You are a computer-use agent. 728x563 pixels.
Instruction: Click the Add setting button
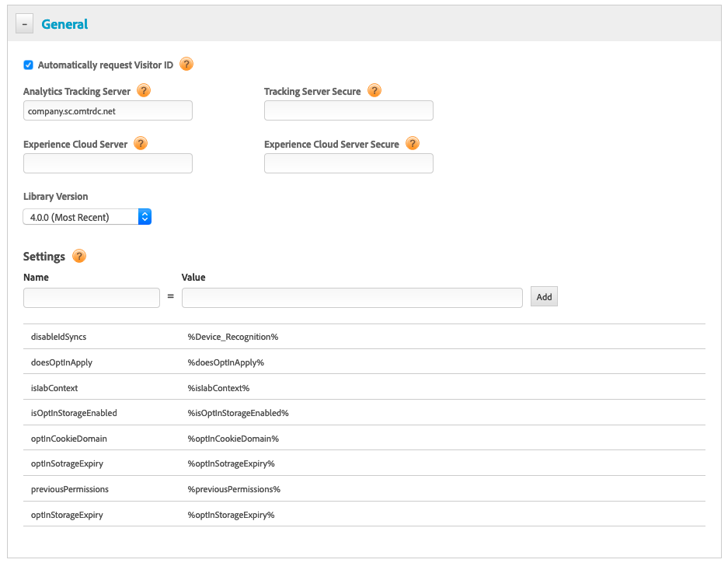[544, 297]
